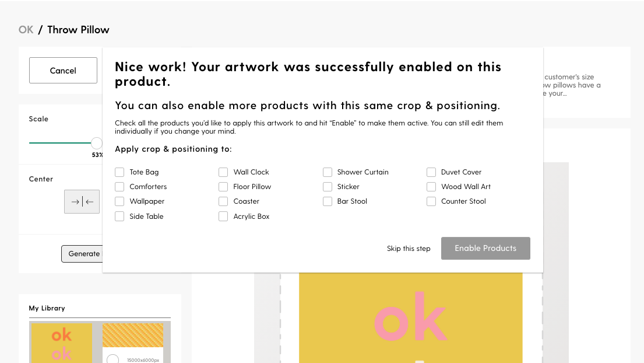The width and height of the screenshot is (644, 363).
Task: Click the Generate button
Action: coord(82,254)
